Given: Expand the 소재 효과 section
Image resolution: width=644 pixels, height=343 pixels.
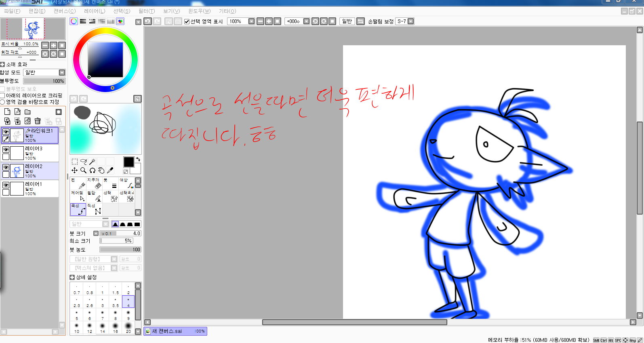Looking at the screenshot, I should [x=2, y=64].
